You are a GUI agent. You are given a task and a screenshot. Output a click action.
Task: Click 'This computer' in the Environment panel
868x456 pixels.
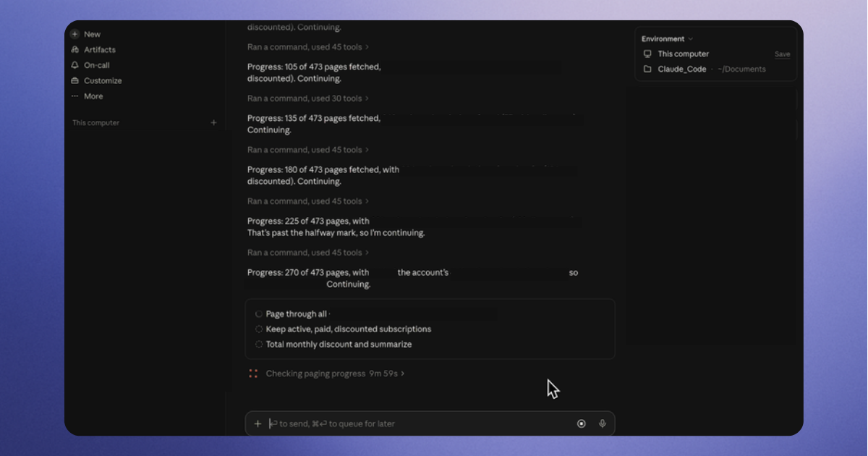[x=684, y=54]
